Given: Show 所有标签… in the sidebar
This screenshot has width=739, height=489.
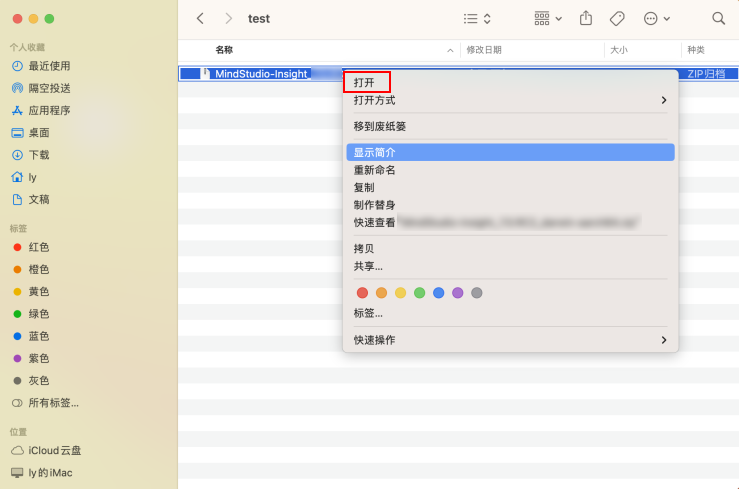Looking at the screenshot, I should click(x=45, y=403).
